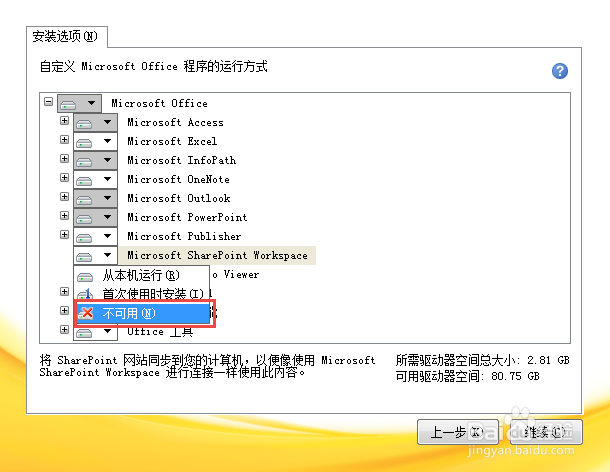Click the 上一步 back button
The height and width of the screenshot is (472, 610).
(458, 432)
